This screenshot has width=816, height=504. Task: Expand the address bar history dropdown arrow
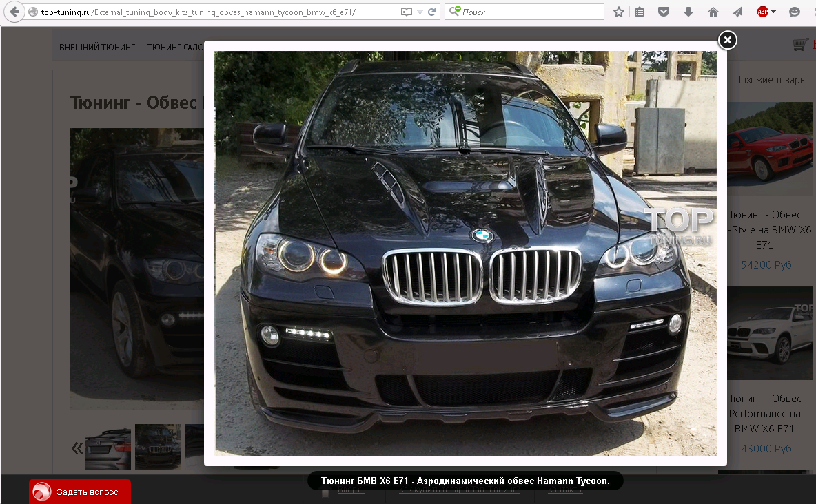click(420, 12)
